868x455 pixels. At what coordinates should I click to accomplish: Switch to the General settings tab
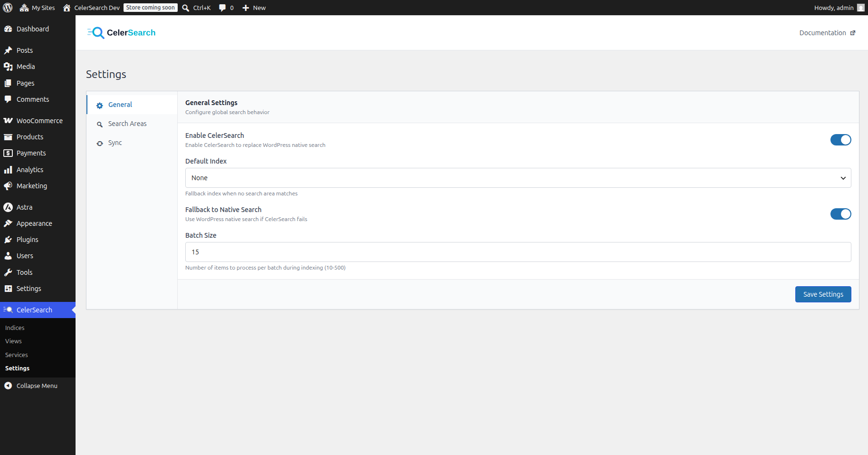pyautogui.click(x=132, y=105)
